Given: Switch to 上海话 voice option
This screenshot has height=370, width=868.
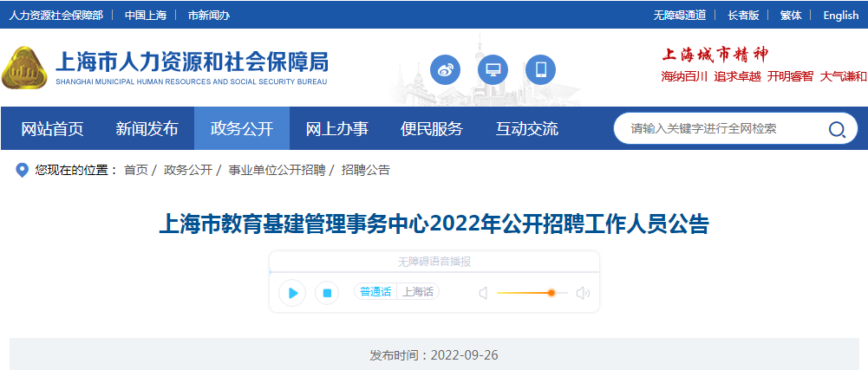Looking at the screenshot, I should tap(418, 292).
